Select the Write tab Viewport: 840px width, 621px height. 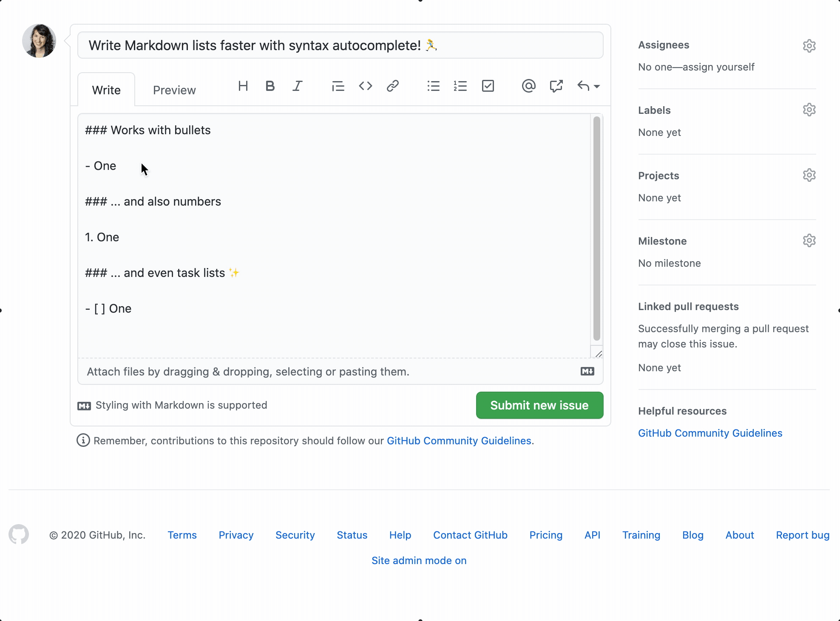106,90
